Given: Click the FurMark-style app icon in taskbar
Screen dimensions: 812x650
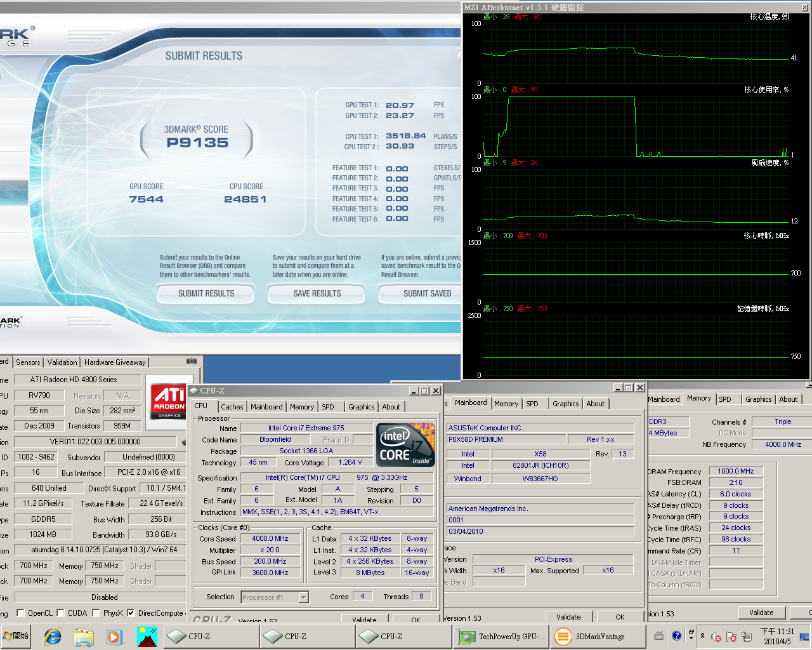Looking at the screenshot, I should coord(147,636).
